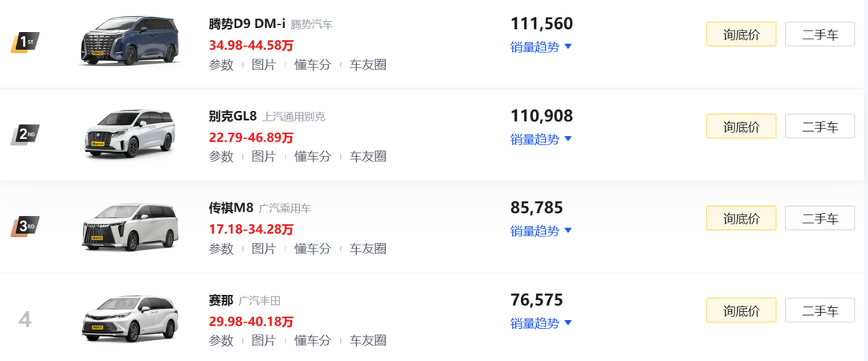Click 询底价 for 腾势D9 DM-i
The width and height of the screenshot is (868, 361).
(741, 35)
